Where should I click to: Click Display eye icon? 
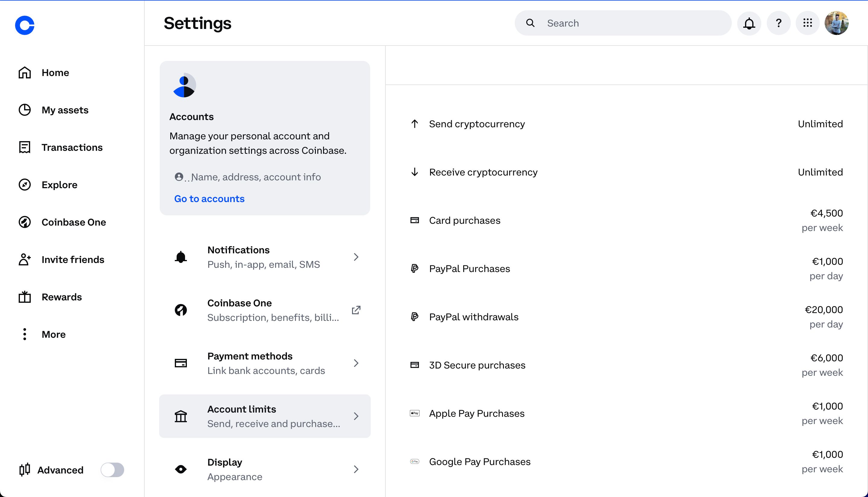[x=181, y=469]
